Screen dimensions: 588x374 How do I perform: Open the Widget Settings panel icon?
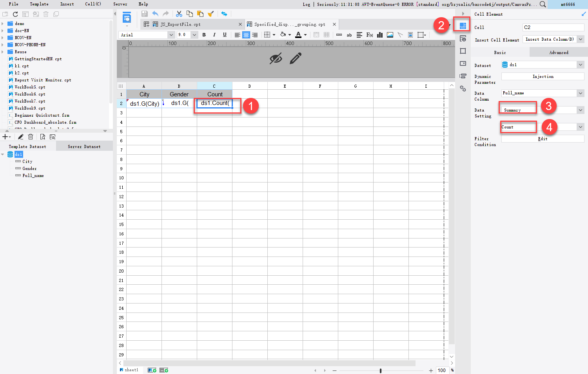tap(463, 63)
